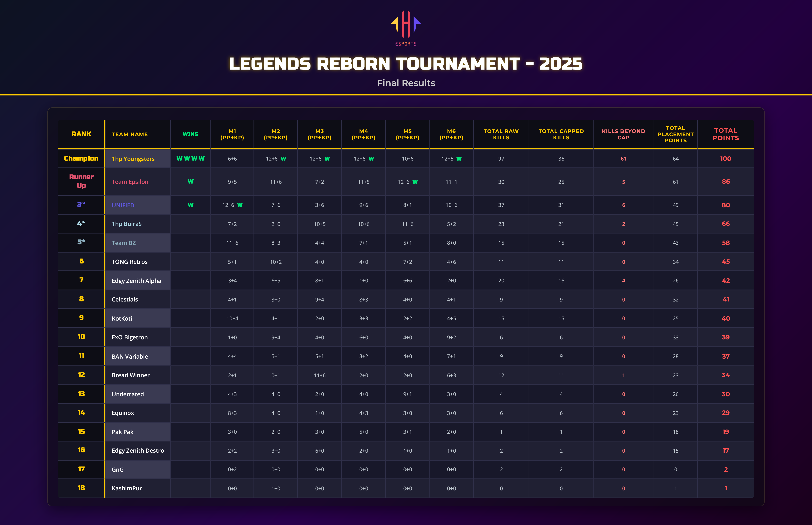Click the M4 (PP+KP) column header

coord(363,134)
